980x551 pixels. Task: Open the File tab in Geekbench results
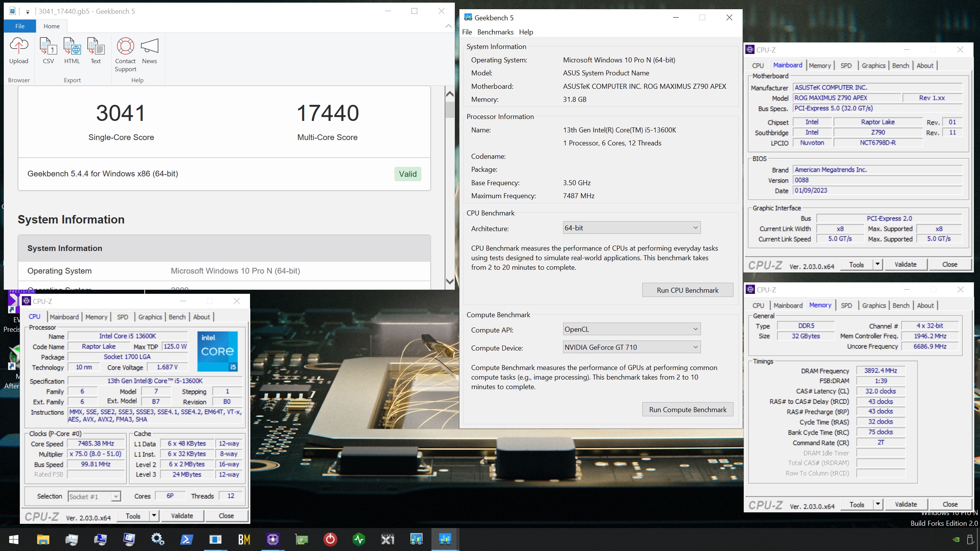point(20,26)
